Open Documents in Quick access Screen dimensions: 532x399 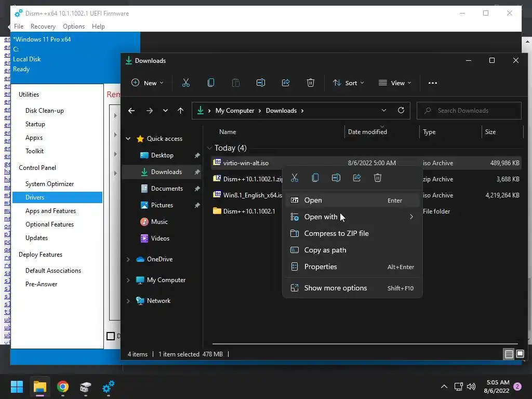coord(167,189)
